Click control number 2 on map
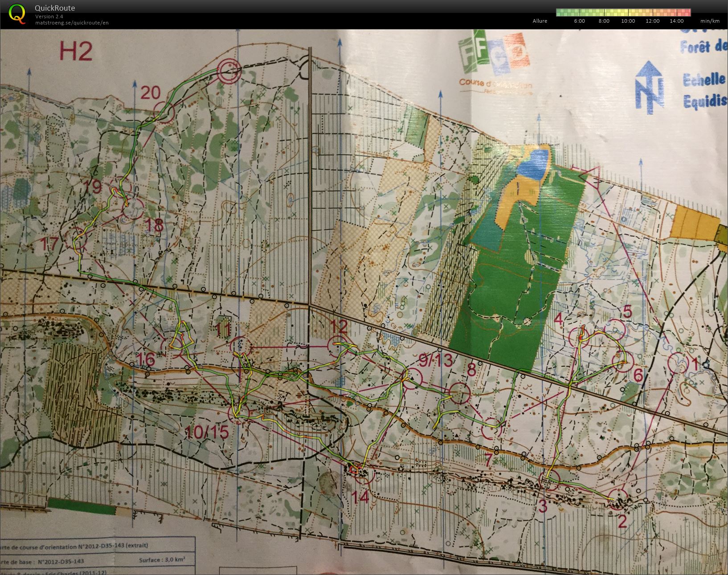This screenshot has height=575, width=728. click(622, 521)
